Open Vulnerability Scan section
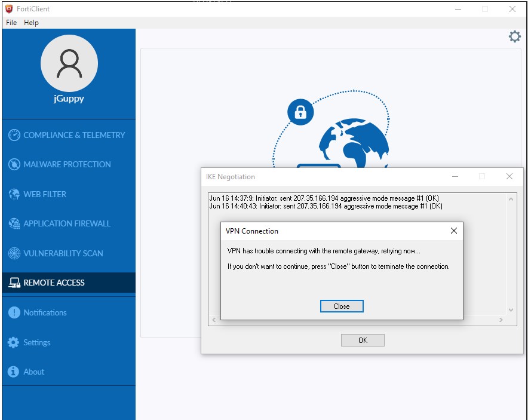This screenshot has width=528, height=420. (x=69, y=253)
